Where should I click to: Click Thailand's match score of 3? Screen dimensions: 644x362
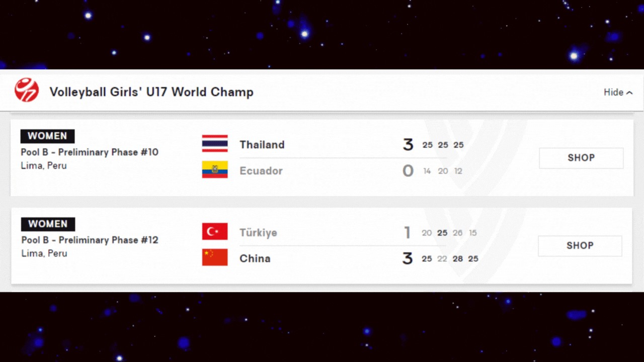coord(408,145)
